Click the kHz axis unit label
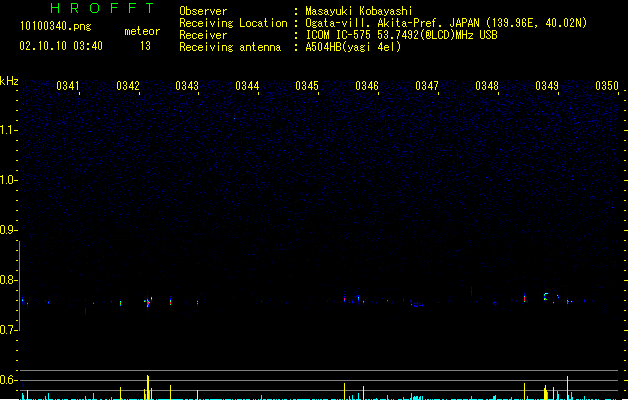The width and height of the screenshot is (629, 400). coord(9,81)
